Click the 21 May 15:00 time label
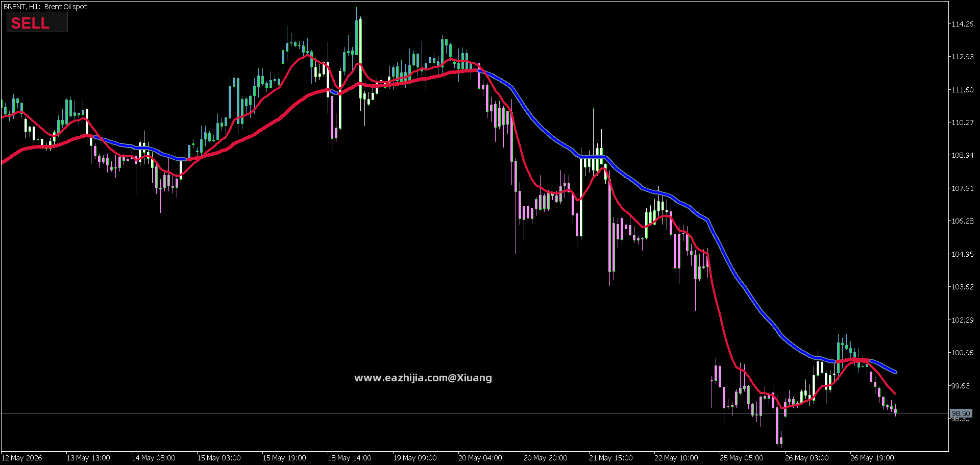Image resolution: width=980 pixels, height=465 pixels. (611, 458)
